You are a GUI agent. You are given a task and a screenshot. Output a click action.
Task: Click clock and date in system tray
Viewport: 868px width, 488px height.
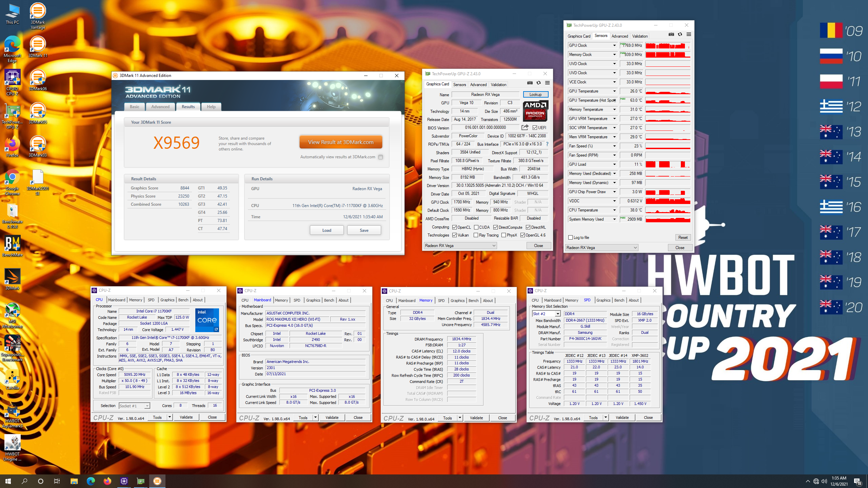pos(839,481)
